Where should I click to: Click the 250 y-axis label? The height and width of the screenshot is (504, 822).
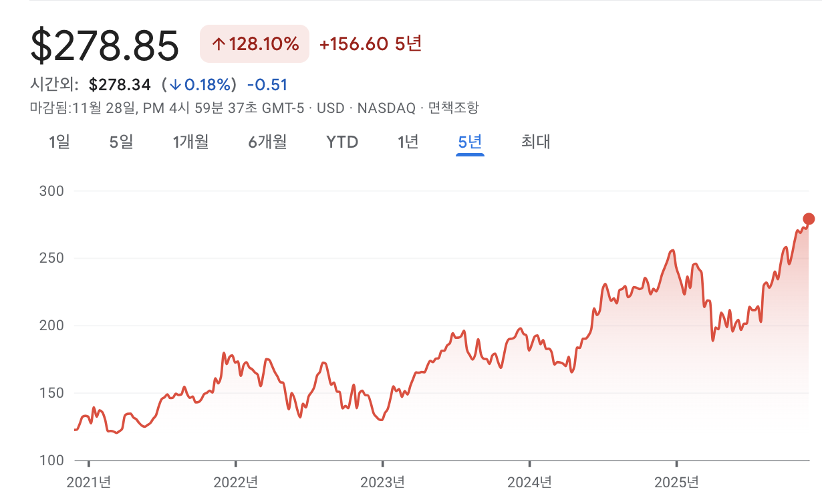pyautogui.click(x=52, y=258)
